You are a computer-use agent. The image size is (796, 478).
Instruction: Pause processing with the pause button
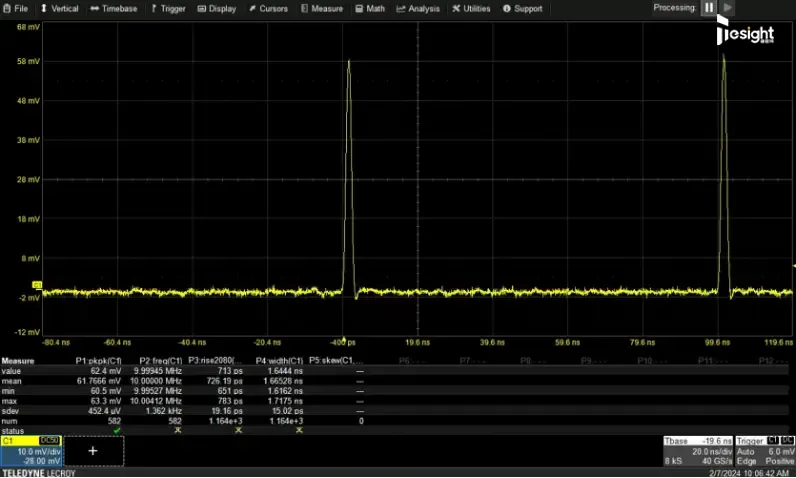(709, 8)
